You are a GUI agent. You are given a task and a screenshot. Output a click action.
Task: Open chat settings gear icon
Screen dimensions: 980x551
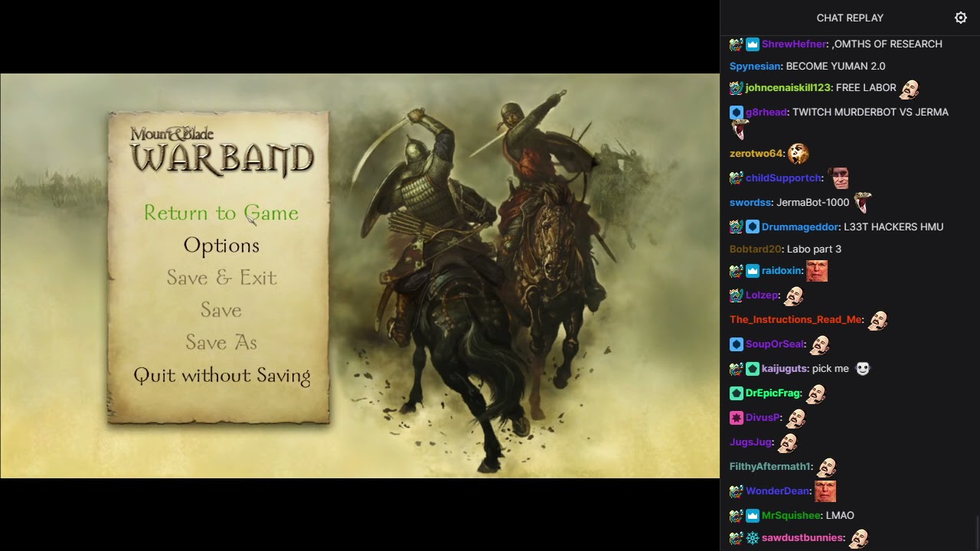coord(961,18)
